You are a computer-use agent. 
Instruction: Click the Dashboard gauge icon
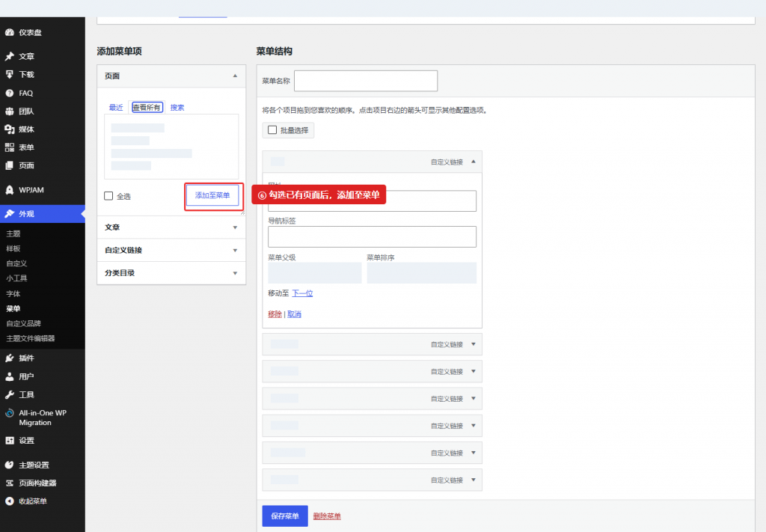(9, 32)
